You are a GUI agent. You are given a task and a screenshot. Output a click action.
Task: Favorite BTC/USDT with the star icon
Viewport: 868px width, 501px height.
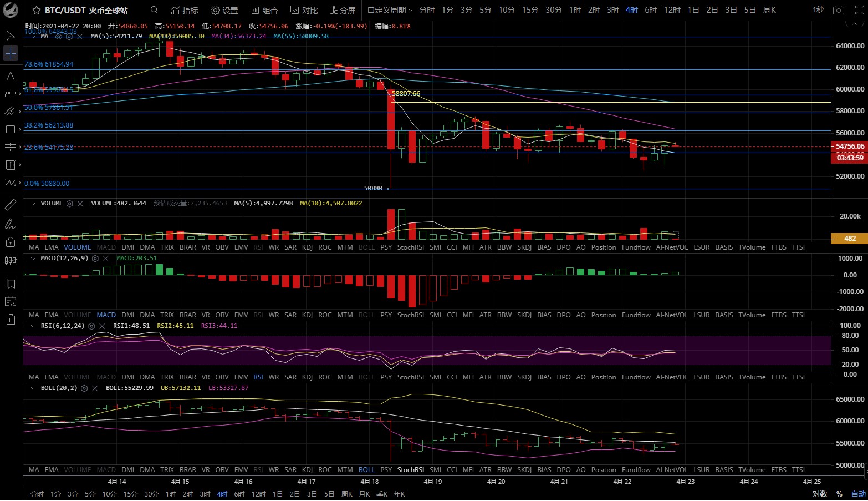coord(36,11)
